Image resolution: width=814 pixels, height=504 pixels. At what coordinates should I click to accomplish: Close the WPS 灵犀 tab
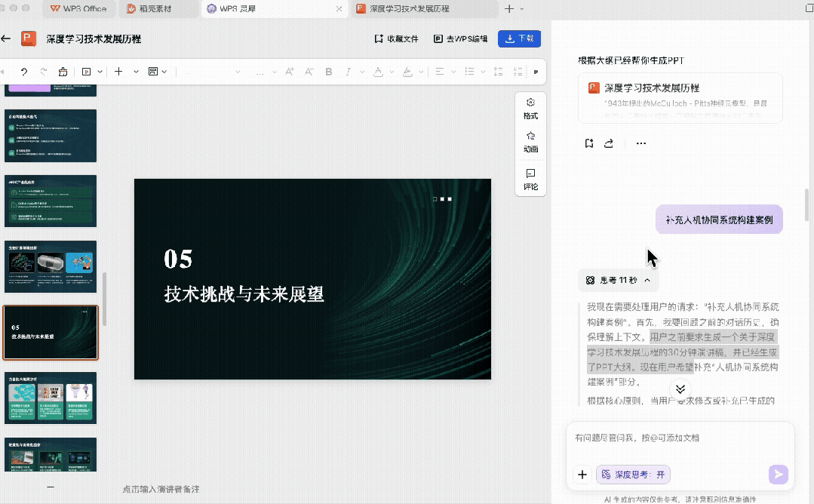point(339,9)
